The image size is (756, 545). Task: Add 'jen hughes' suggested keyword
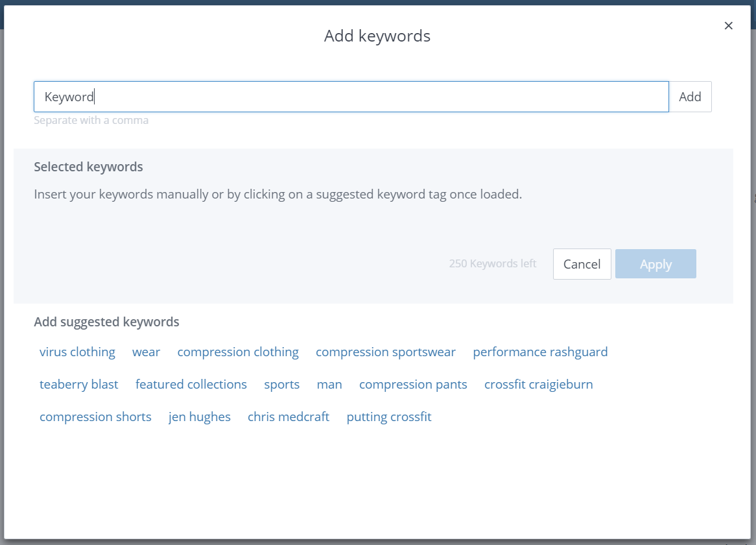(x=199, y=417)
